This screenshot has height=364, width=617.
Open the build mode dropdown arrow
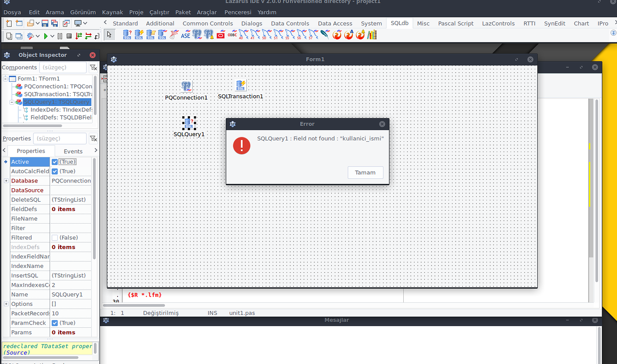(38, 36)
